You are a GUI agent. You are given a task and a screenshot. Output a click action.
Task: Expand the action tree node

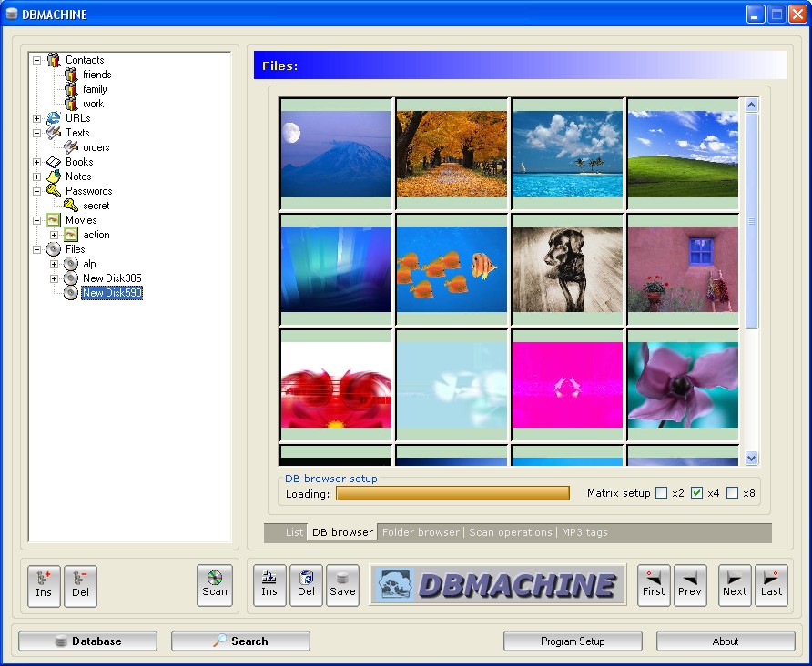[x=54, y=235]
